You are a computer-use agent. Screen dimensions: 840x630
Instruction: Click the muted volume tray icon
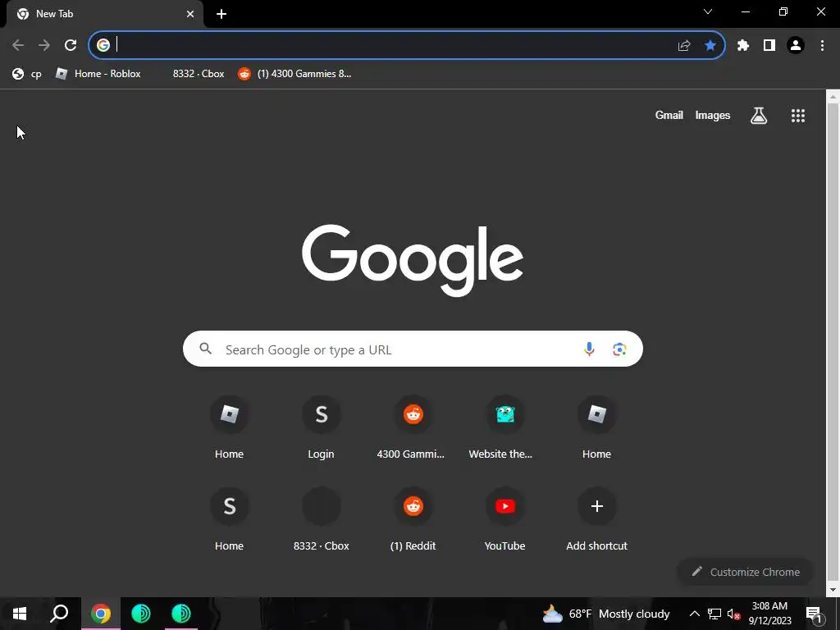[733, 614]
